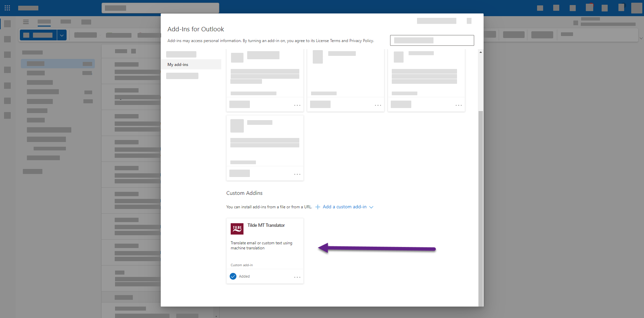Click the 'Custom add-in' label on the Tilde card

coord(242,265)
